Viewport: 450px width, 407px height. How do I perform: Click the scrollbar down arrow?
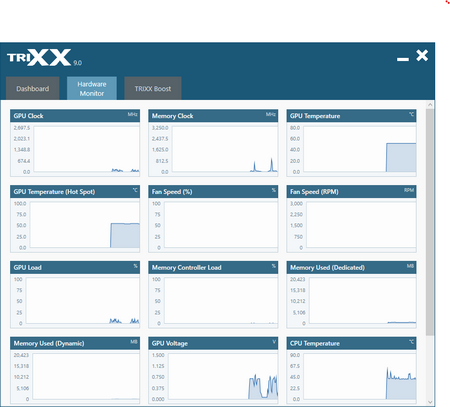point(430,402)
